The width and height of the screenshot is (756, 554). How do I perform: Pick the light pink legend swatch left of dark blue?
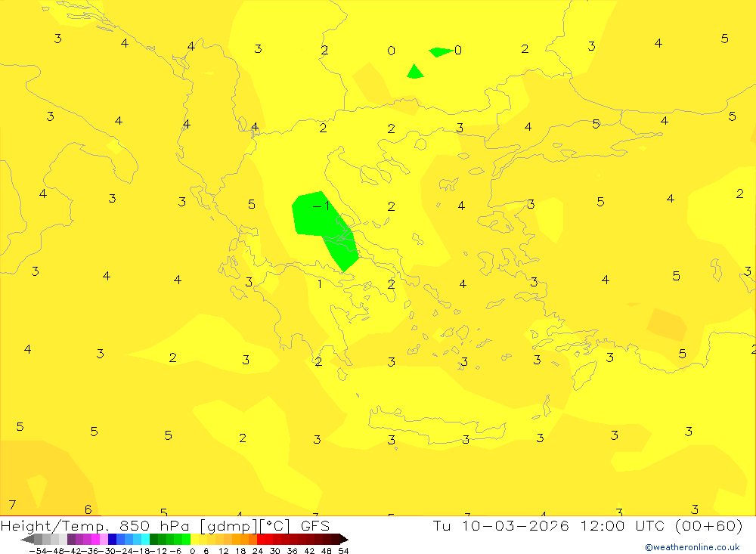[x=104, y=540]
